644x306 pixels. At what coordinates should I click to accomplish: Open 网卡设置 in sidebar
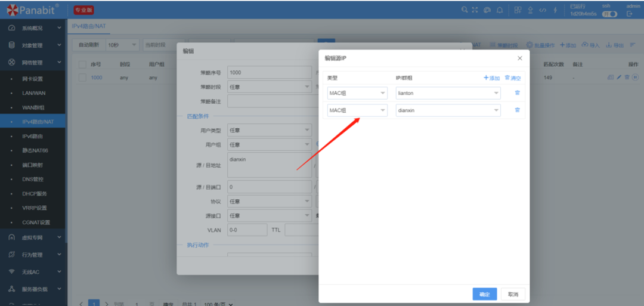pos(33,79)
